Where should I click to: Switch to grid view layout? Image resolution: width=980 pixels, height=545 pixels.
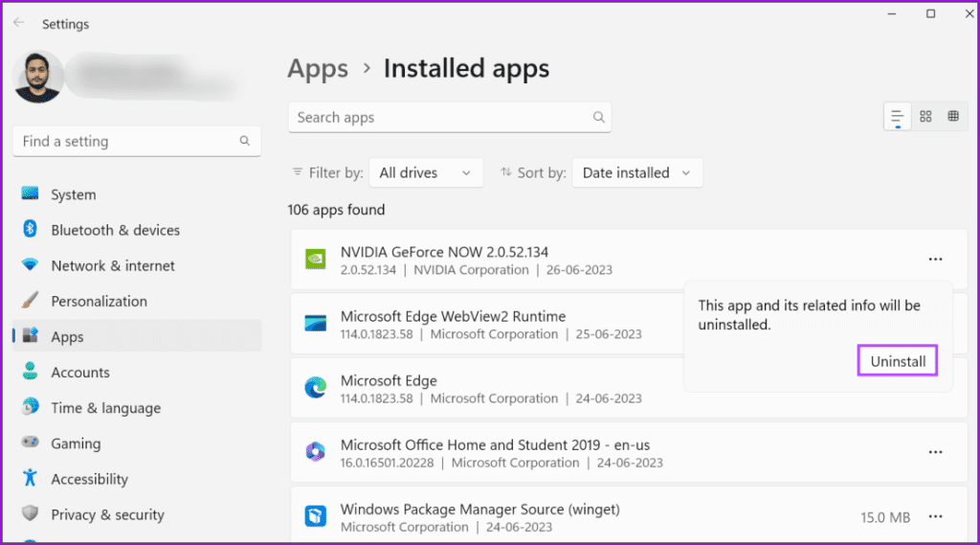(925, 117)
